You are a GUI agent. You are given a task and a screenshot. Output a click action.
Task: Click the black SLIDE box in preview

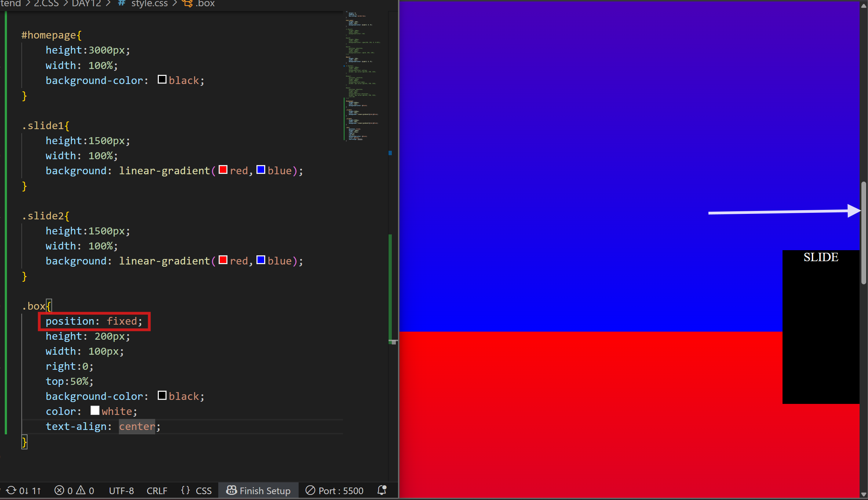(821, 326)
